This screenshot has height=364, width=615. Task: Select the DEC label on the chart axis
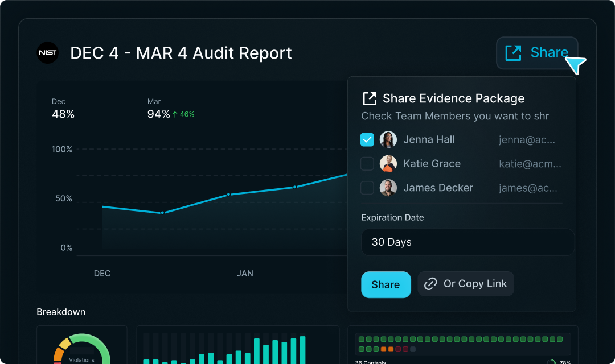tap(102, 274)
